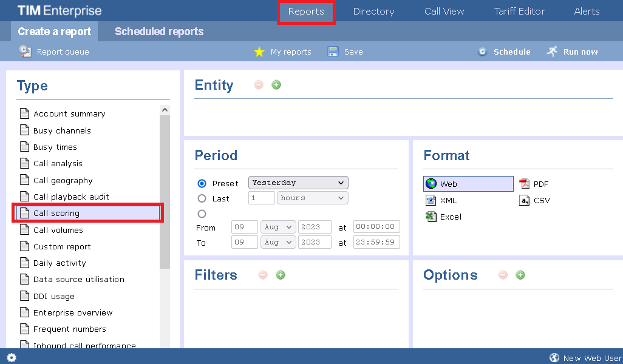
Task: Open the Yesterday preset dropdown
Action: coord(298,183)
